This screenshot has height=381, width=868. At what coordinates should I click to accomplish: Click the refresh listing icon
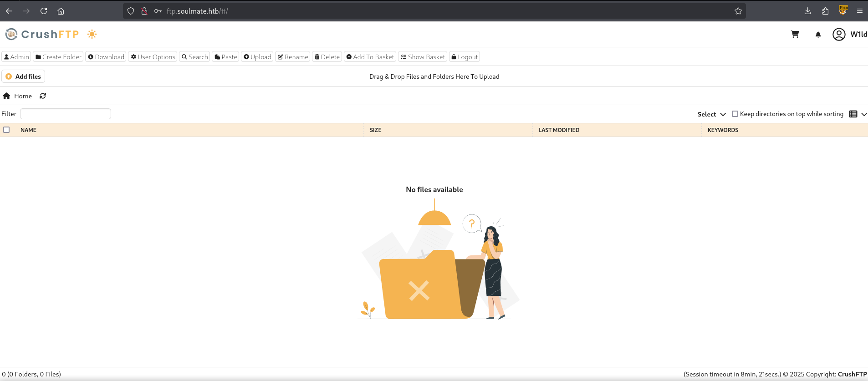pyautogui.click(x=43, y=96)
